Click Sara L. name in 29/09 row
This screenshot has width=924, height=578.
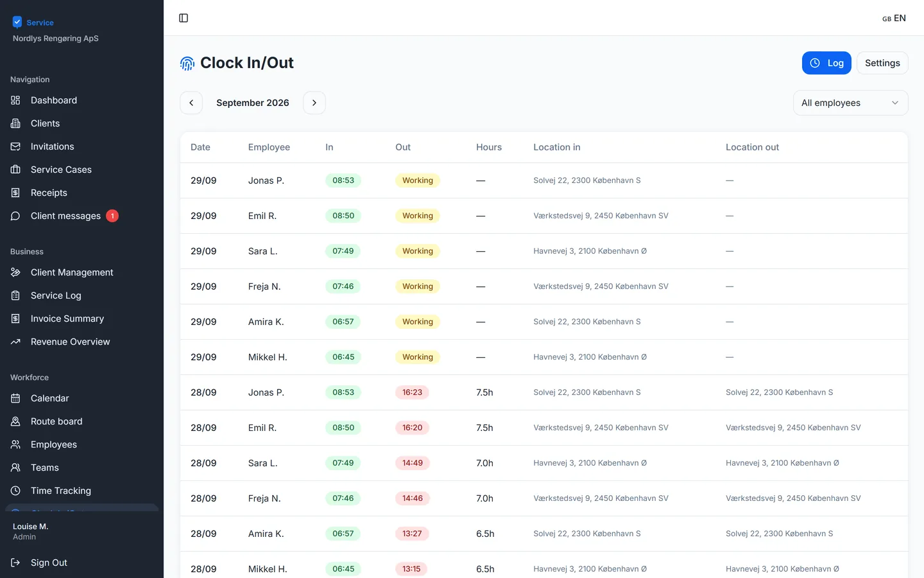(263, 251)
